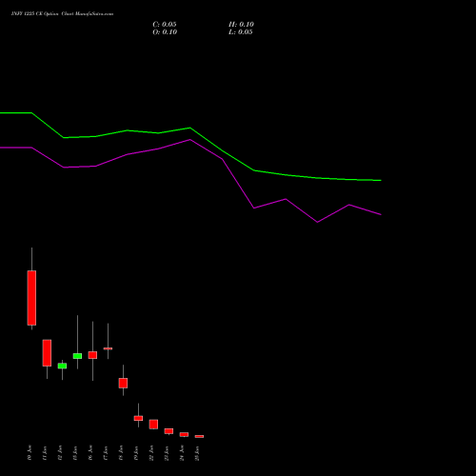Click the '18 Jun' date axis label
The image size is (476, 476).
[121, 453]
